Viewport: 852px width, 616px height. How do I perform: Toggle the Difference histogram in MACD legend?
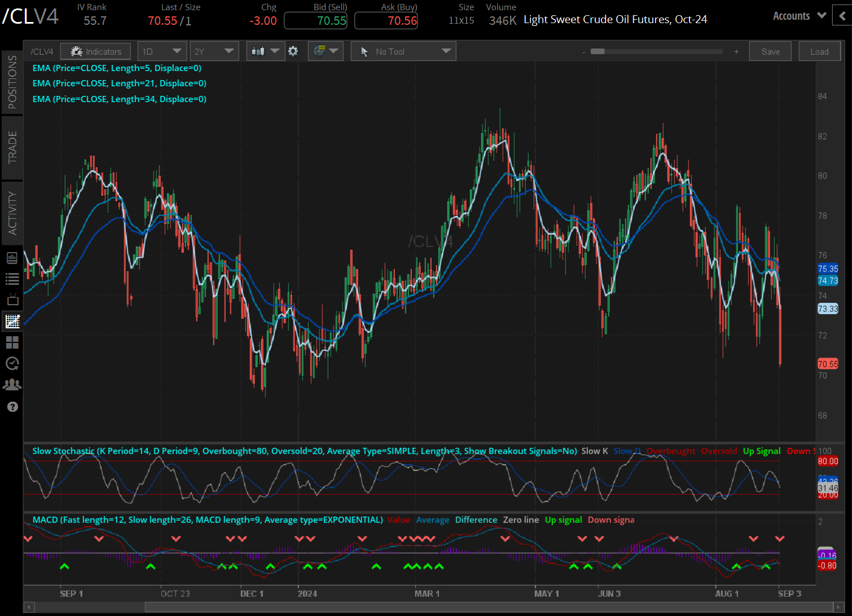(476, 520)
